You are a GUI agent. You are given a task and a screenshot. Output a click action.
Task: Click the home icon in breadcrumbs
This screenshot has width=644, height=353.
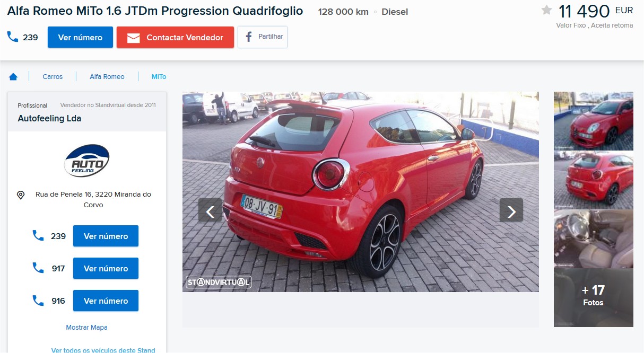(13, 77)
